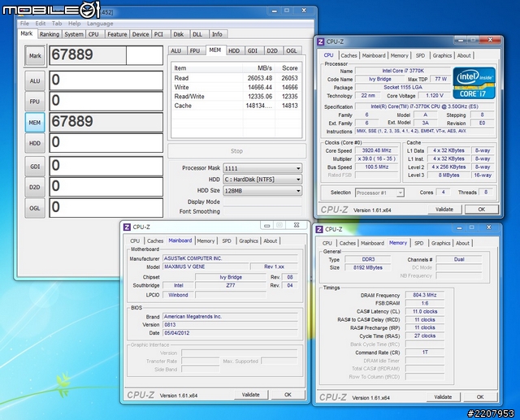
Task: Open the Language menu
Action: pos(100,24)
